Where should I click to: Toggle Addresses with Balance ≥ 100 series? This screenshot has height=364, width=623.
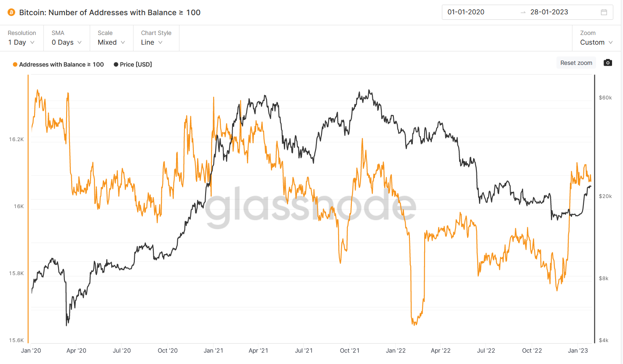[58, 64]
